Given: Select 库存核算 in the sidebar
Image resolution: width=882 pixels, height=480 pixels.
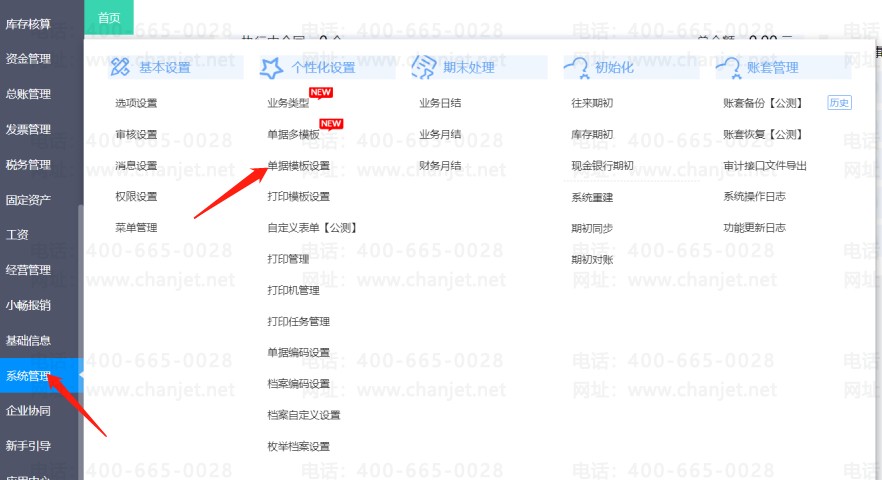Looking at the screenshot, I should [x=28, y=24].
